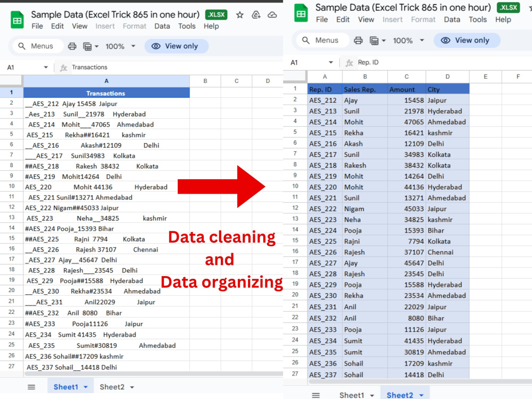Open View menu in left window

coord(79,26)
